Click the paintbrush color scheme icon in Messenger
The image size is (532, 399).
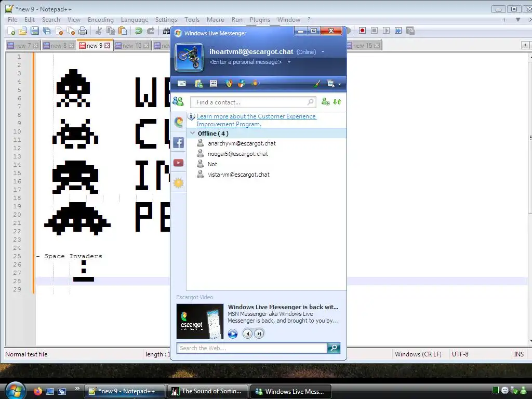(x=316, y=84)
